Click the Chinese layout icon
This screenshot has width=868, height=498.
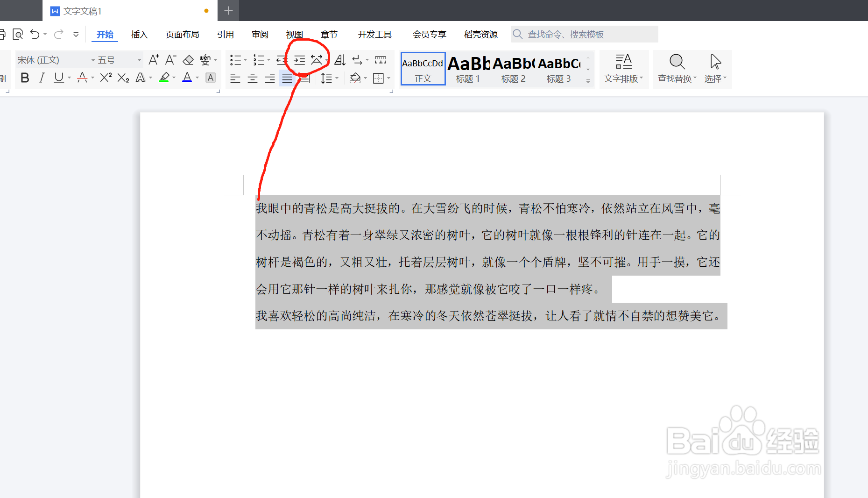pyautogui.click(x=317, y=60)
